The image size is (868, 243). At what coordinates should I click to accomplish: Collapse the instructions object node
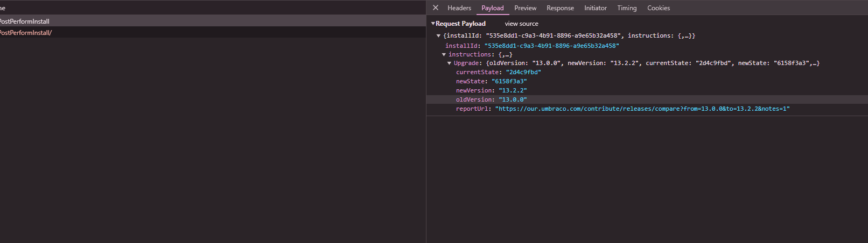pyautogui.click(x=444, y=55)
